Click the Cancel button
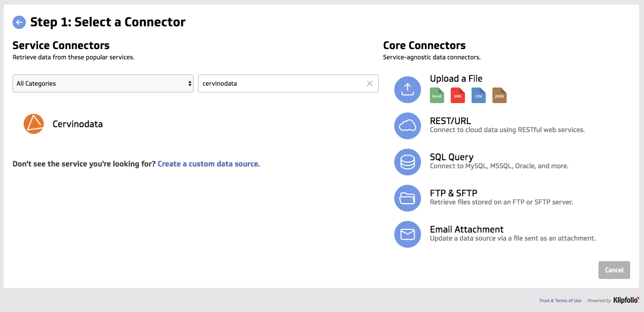 [614, 270]
